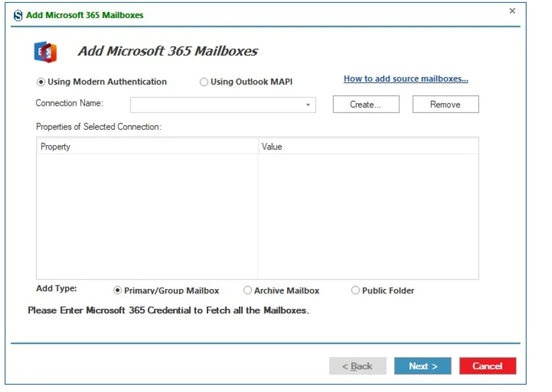This screenshot has height=392, width=552.
Task: Click the Value column header
Action: tap(368, 146)
